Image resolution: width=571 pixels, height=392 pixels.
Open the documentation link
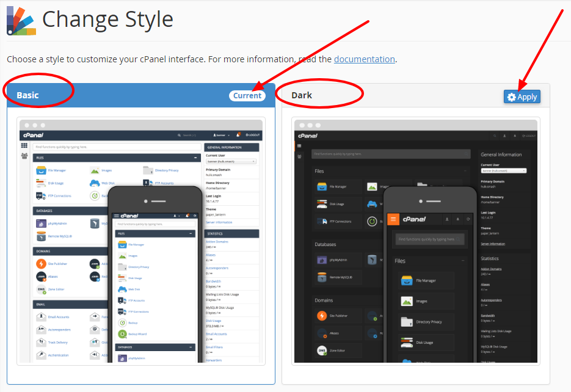tap(364, 59)
